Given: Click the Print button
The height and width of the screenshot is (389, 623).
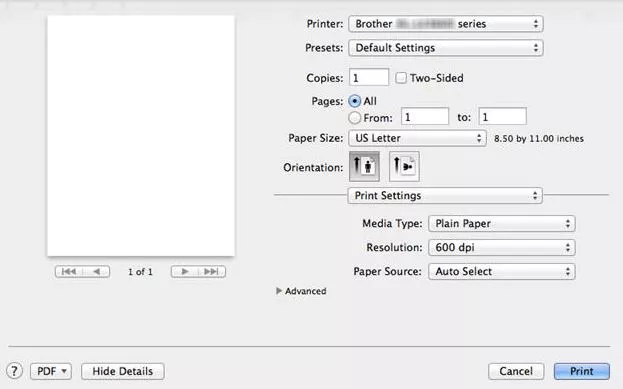Looking at the screenshot, I should tap(582, 371).
